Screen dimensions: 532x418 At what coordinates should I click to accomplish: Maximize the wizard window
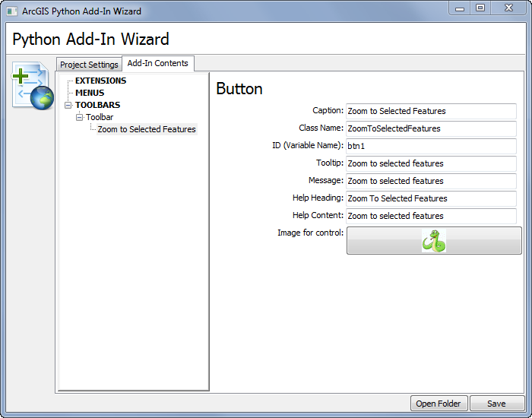(480, 8)
